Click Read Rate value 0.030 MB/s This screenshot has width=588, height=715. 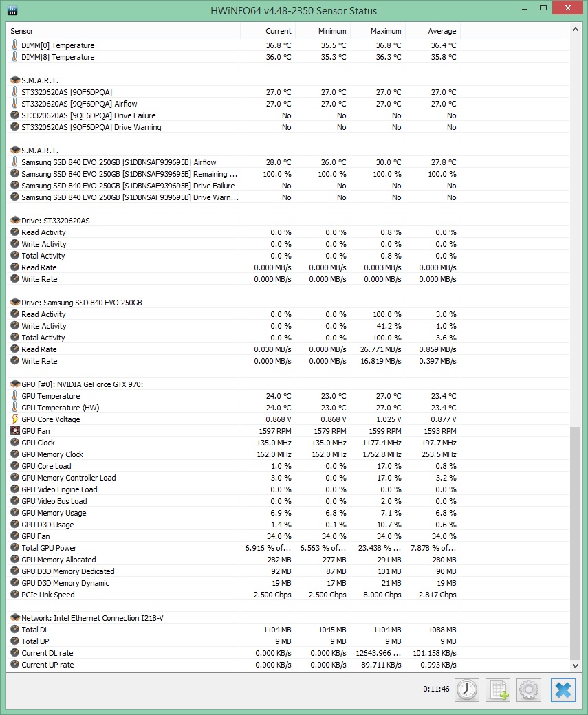click(272, 349)
